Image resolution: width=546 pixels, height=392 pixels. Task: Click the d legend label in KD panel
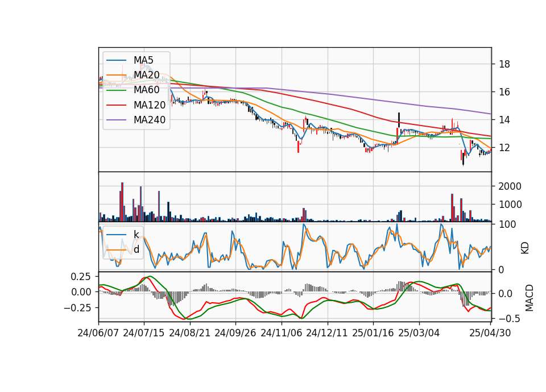(136, 249)
